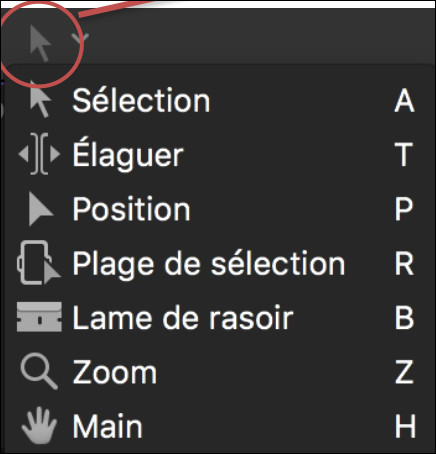Click the Plage de sélection range icon
Image resolution: width=436 pixels, height=454 pixels.
[x=39, y=263]
